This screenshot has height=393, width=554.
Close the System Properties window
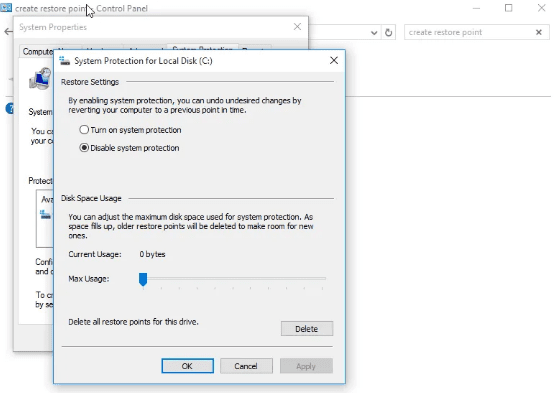click(297, 27)
